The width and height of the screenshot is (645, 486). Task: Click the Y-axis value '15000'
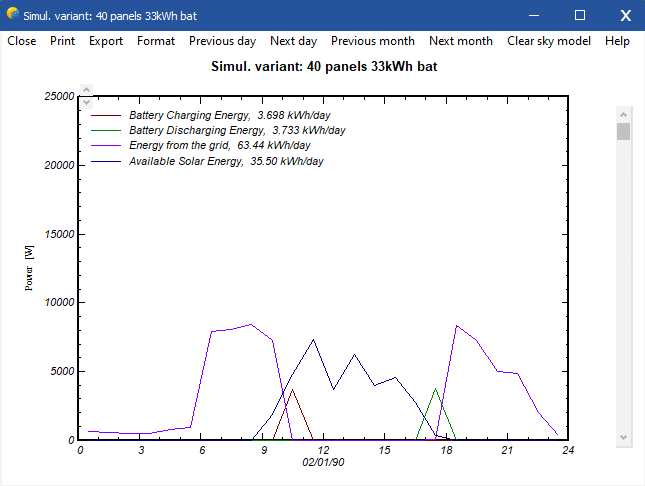[59, 235]
